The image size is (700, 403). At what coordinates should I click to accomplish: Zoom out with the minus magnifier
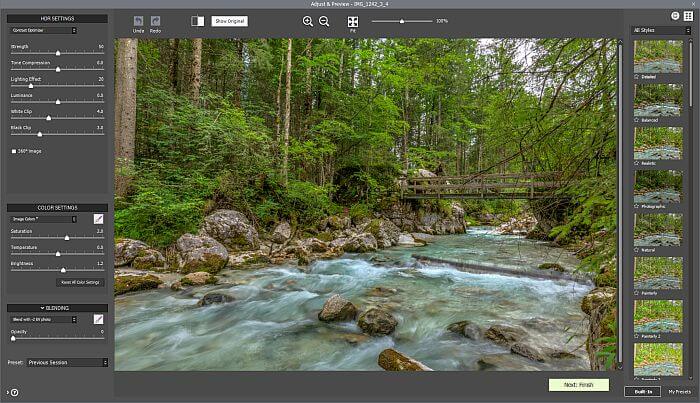pyautogui.click(x=324, y=21)
